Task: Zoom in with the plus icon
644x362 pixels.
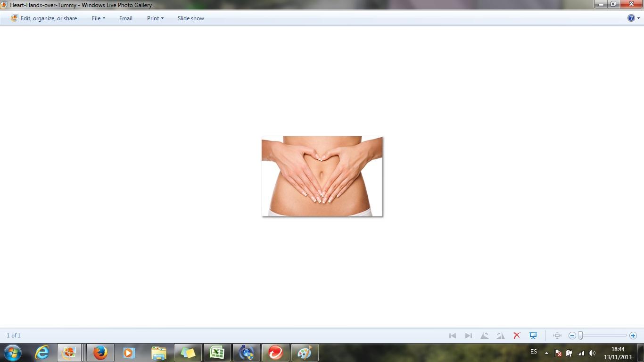Action: pos(633,336)
